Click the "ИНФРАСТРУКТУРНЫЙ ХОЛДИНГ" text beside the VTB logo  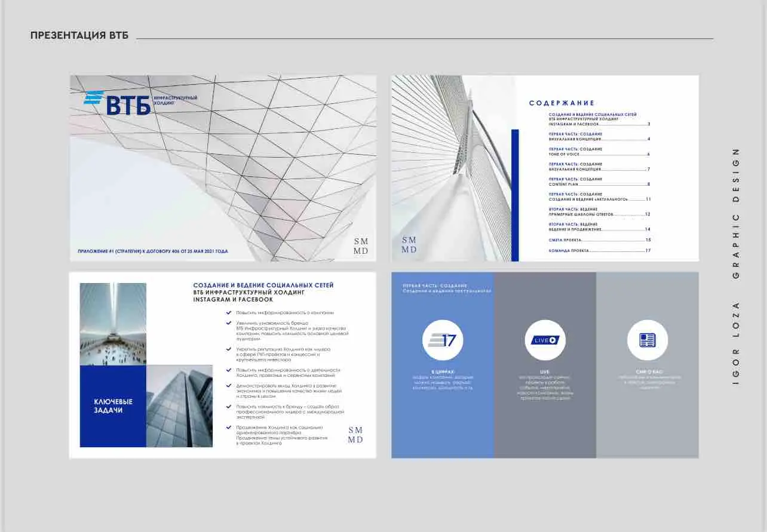tap(176, 100)
